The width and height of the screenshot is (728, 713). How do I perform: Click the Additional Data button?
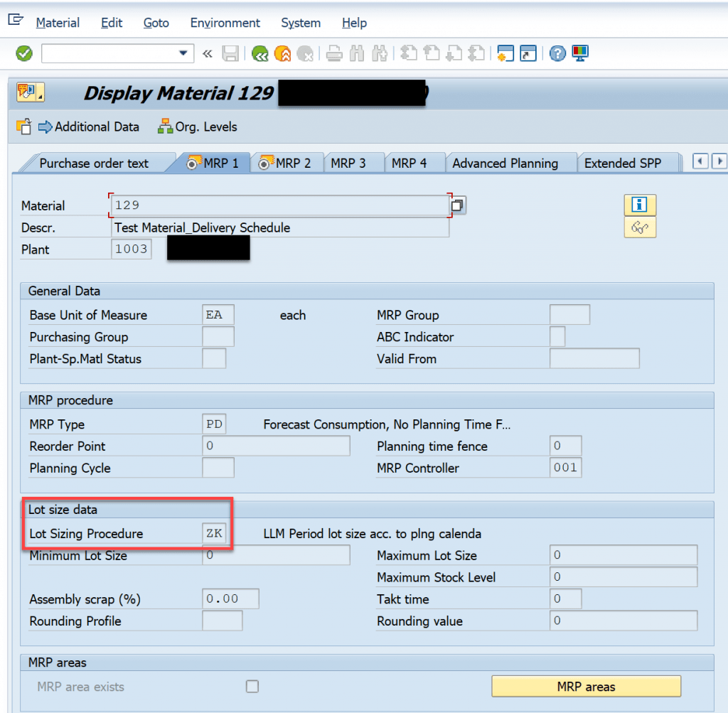pos(89,127)
